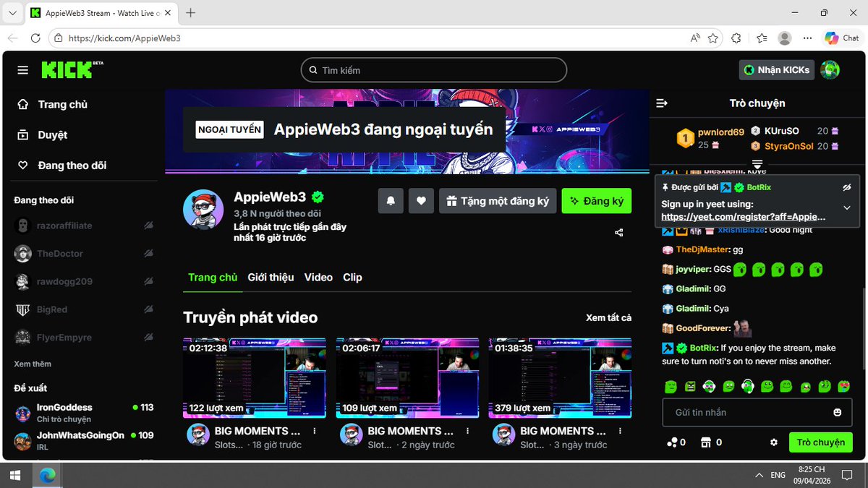The height and width of the screenshot is (488, 868).
Task: Open options for the 3 ngày trước video
Action: [621, 431]
